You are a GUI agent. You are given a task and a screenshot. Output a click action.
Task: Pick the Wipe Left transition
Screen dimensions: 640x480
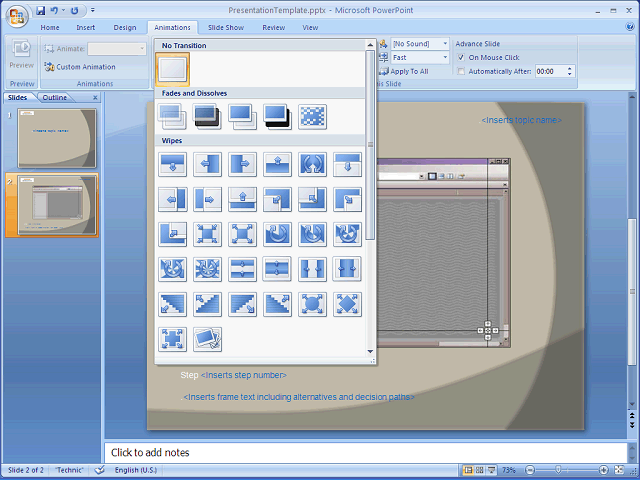(x=207, y=164)
